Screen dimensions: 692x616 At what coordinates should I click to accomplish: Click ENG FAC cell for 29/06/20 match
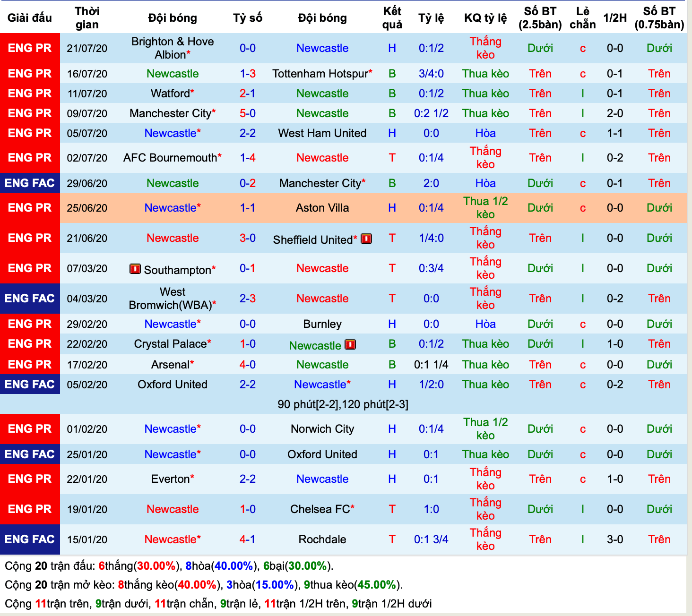coord(30,183)
